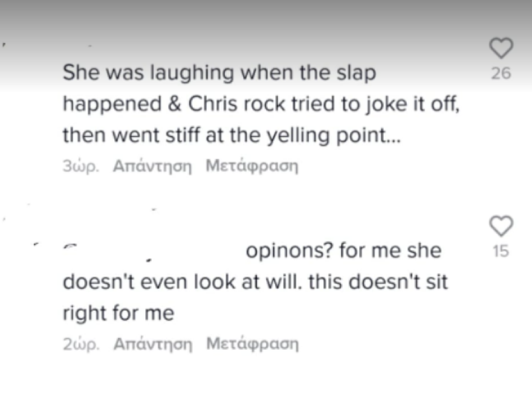
Task: Click the text 'this doesn't sit'
Action: click(378, 282)
